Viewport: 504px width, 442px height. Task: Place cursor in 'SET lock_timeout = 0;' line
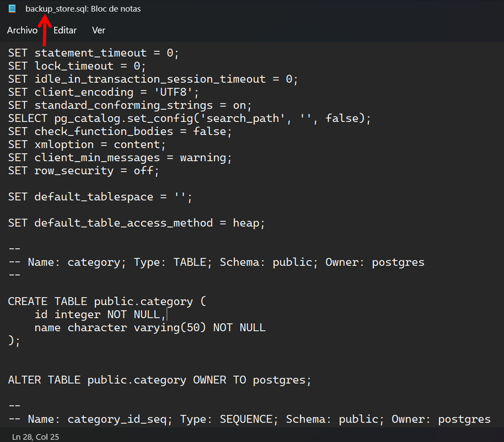77,66
